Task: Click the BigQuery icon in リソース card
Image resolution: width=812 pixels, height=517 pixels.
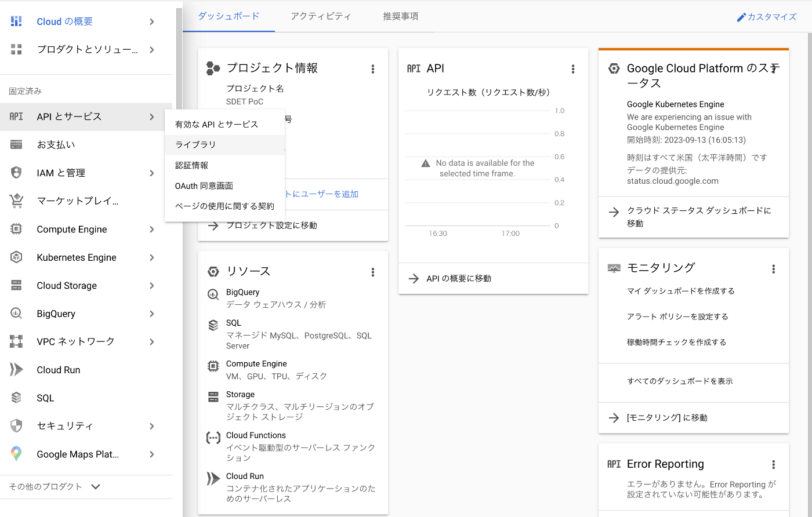Action: (213, 295)
